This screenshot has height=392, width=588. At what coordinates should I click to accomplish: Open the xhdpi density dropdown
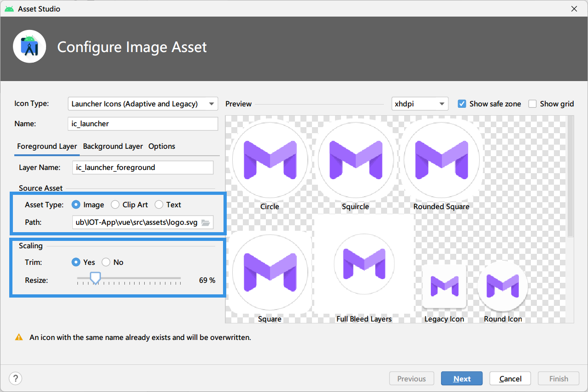click(x=420, y=104)
